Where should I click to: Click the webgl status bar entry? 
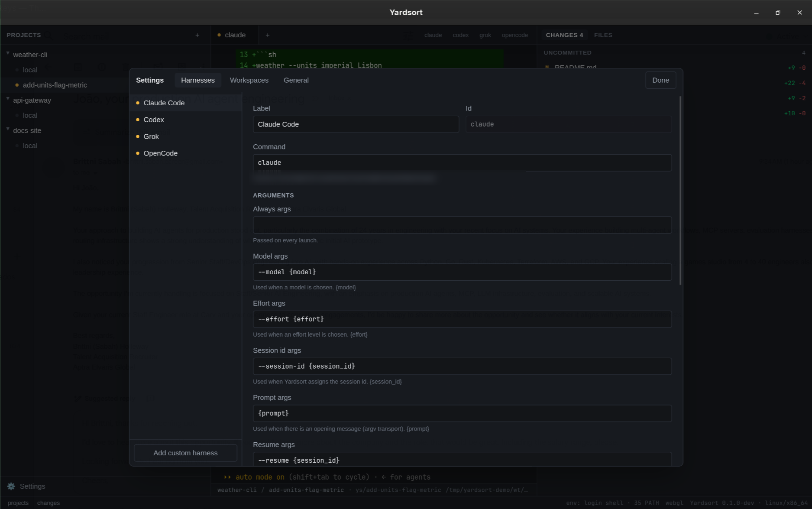pos(674,503)
